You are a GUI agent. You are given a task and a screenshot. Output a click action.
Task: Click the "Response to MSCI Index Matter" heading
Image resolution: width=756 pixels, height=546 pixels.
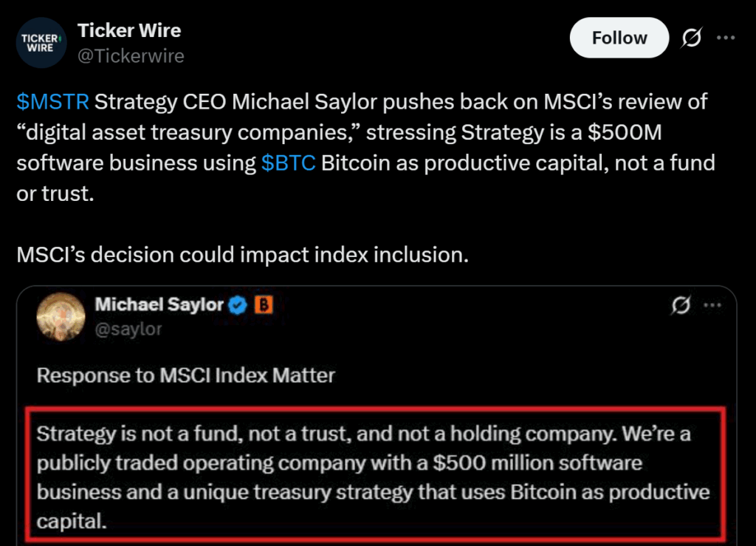coord(185,375)
